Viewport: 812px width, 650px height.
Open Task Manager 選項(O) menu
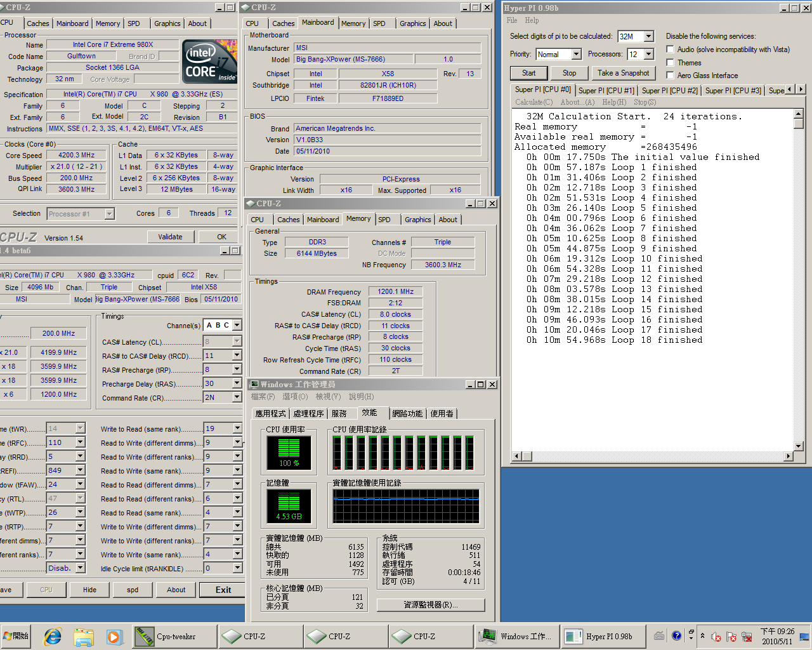pos(295,397)
